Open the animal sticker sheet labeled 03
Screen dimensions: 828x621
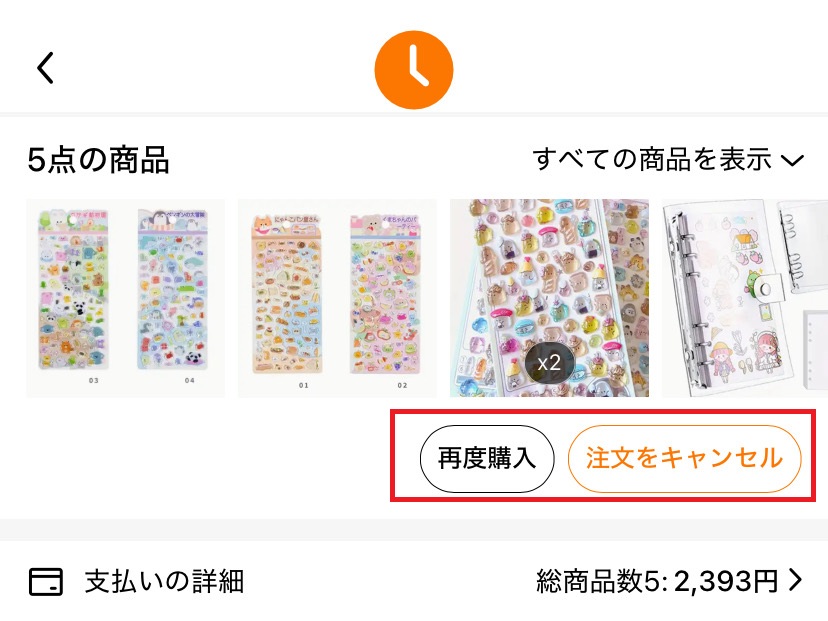coord(73,290)
